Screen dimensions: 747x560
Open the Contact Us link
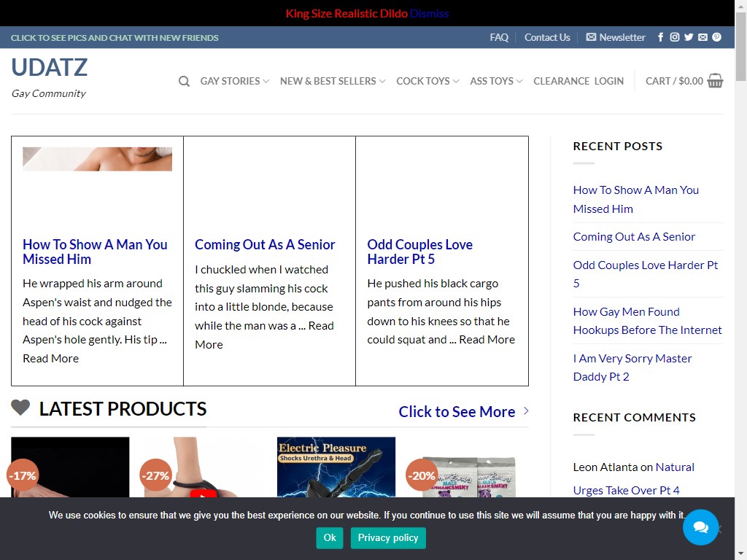pos(547,37)
